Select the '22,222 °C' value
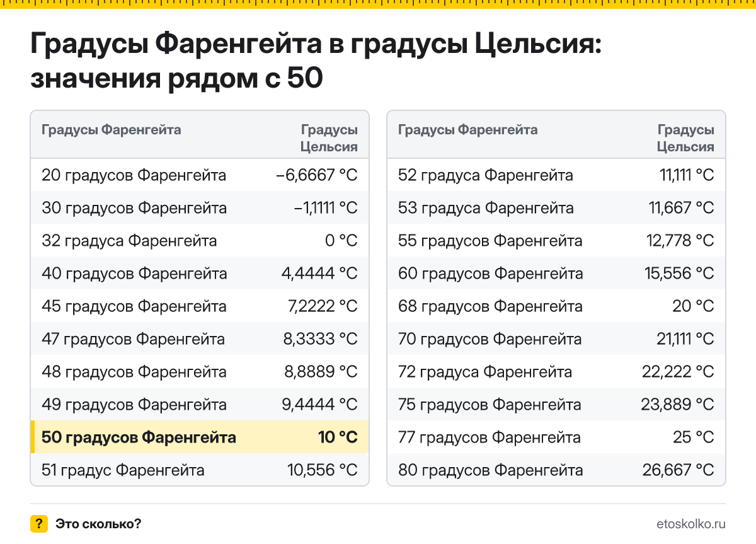This screenshot has width=756, height=544. pos(679,372)
